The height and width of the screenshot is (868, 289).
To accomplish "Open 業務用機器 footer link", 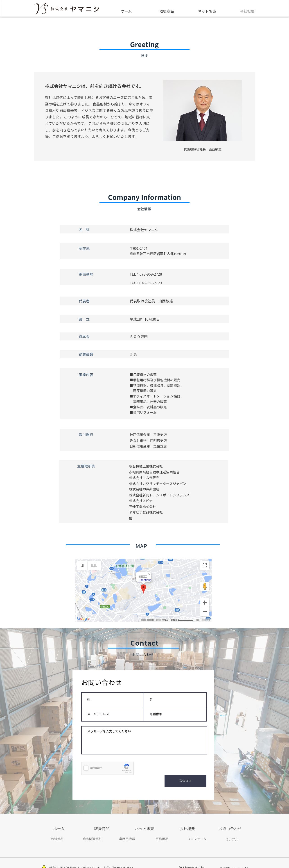I will [127, 839].
